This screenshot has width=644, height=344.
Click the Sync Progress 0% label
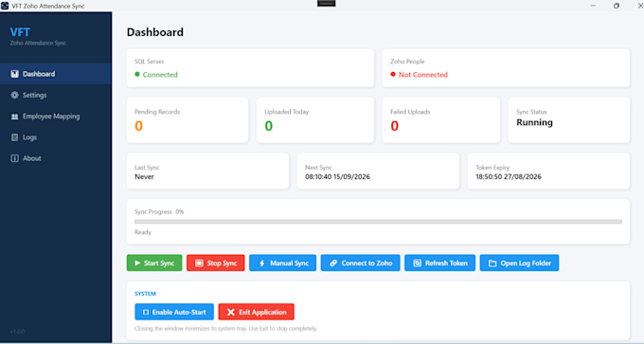[x=159, y=211]
